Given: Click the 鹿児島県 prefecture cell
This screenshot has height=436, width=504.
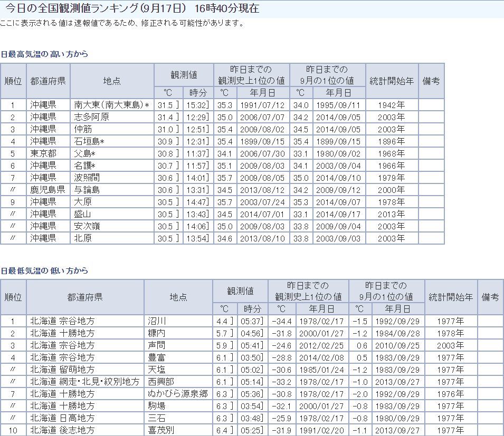Looking at the screenshot, I should point(47,190).
